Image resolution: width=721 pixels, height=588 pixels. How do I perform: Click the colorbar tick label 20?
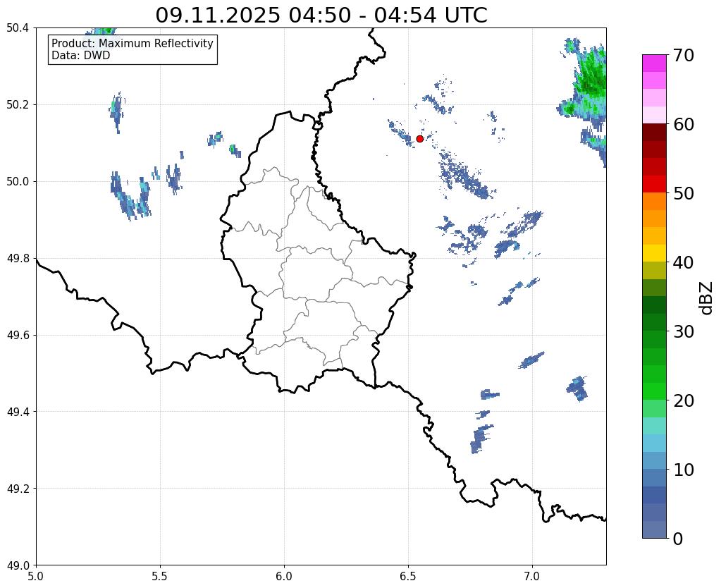point(684,400)
